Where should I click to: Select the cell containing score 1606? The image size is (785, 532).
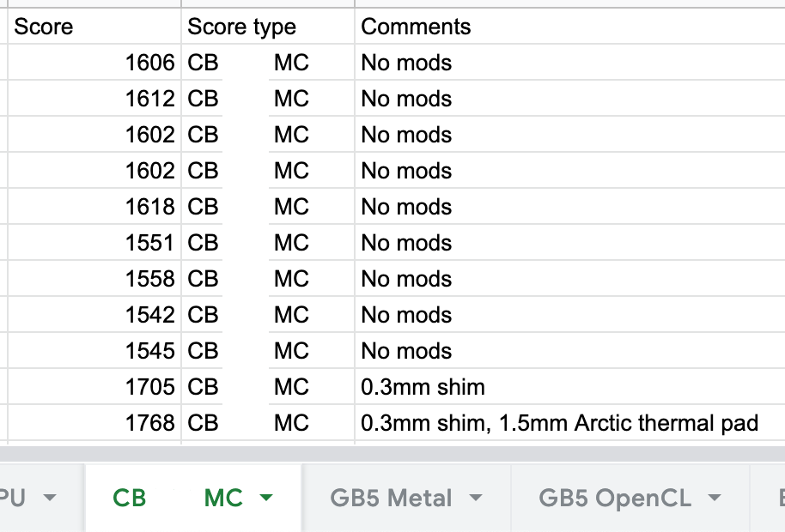click(94, 63)
